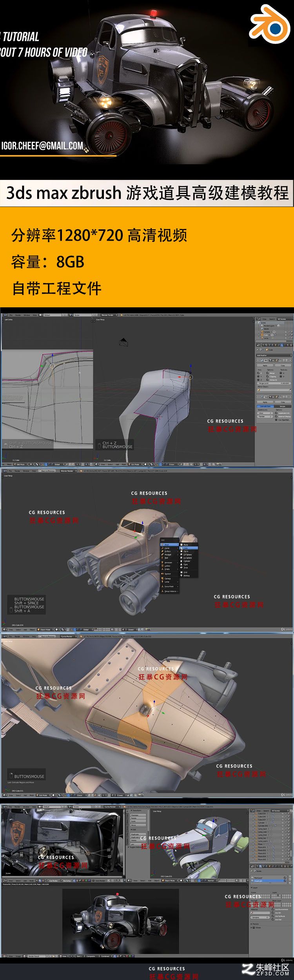Expand the Empty entry in the Add menu
Screen dimensions: 294x980
(169, 569)
